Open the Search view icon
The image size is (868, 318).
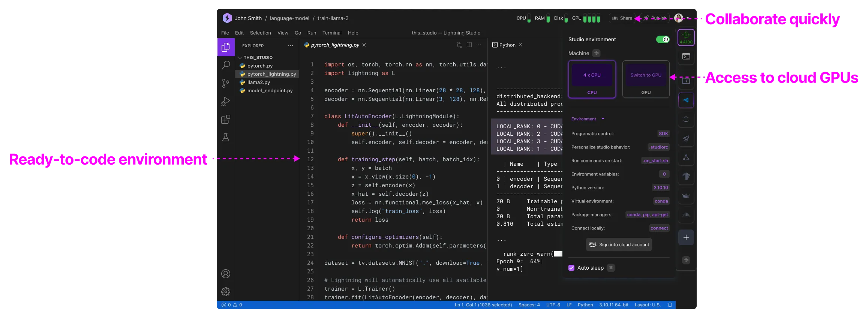pyautogui.click(x=226, y=65)
